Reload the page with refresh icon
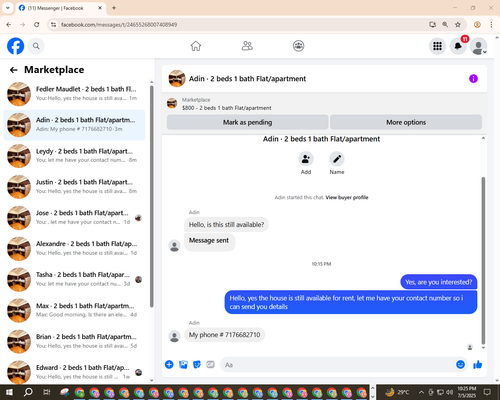The image size is (500, 400). coord(37,25)
